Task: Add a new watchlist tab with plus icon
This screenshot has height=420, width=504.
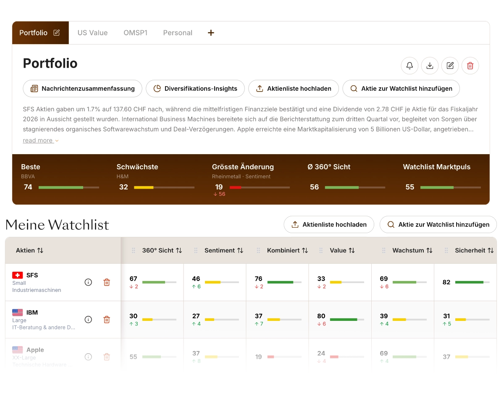Action: click(211, 33)
